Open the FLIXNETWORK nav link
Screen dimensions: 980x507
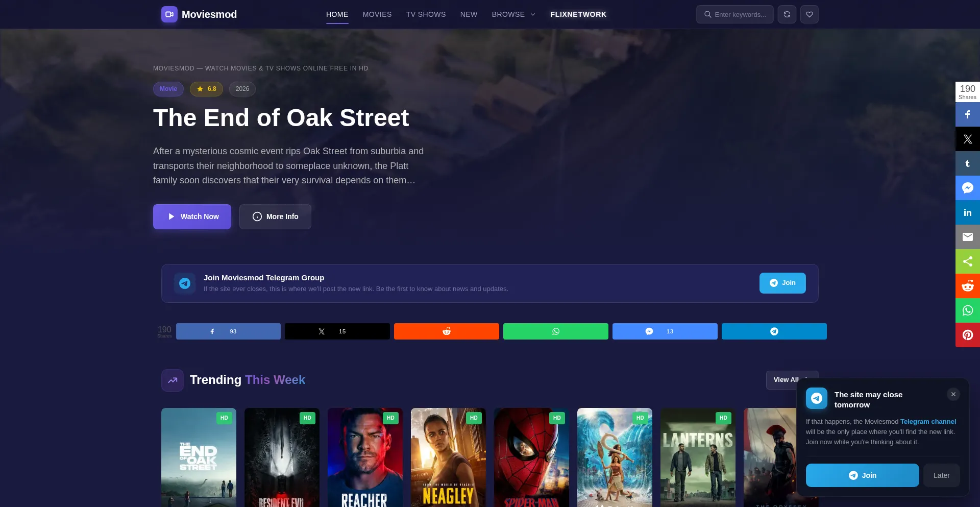(578, 14)
